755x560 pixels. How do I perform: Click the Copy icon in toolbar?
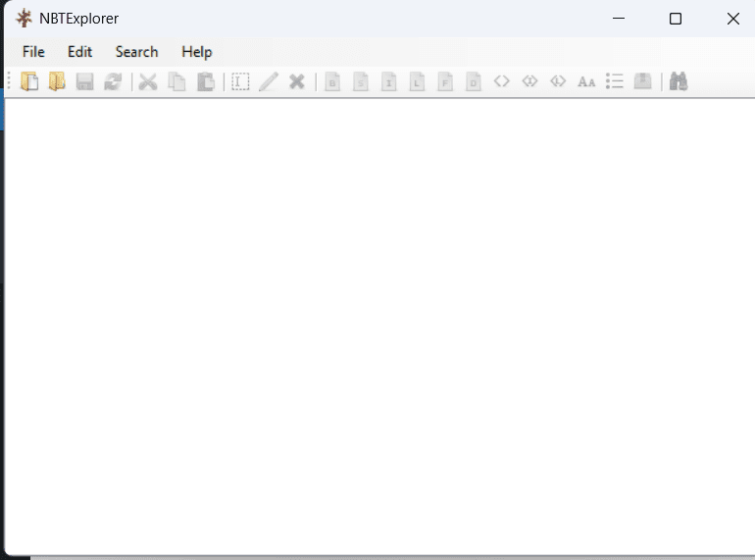point(176,81)
